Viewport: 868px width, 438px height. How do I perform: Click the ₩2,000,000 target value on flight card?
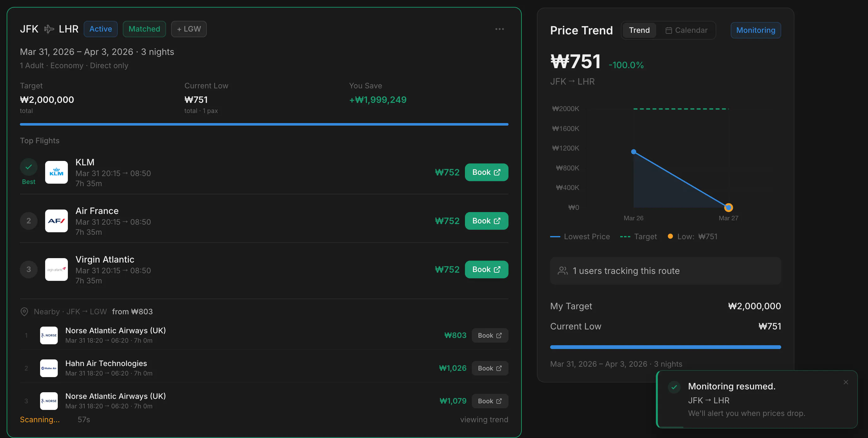pos(47,100)
